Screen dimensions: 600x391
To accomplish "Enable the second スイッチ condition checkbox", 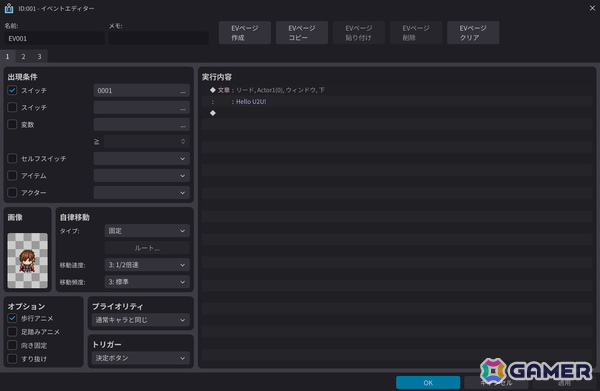I will click(12, 107).
